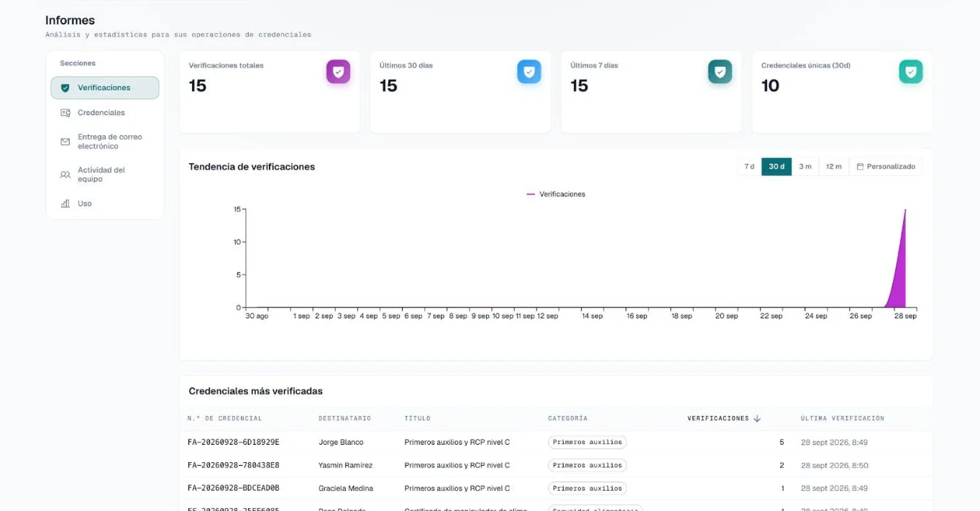Click credential number FA-20260928-BDCEAD0B
Screen dimensions: 980x511
(234, 488)
